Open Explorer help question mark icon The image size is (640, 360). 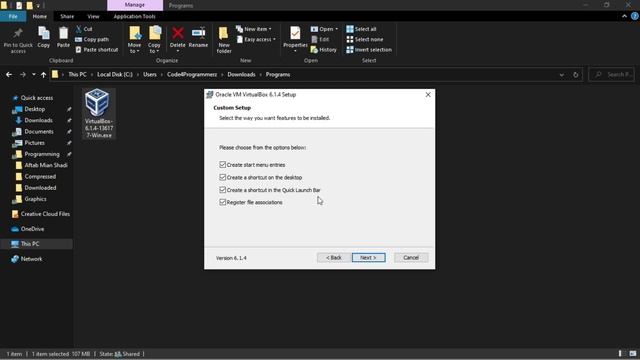coord(635,16)
